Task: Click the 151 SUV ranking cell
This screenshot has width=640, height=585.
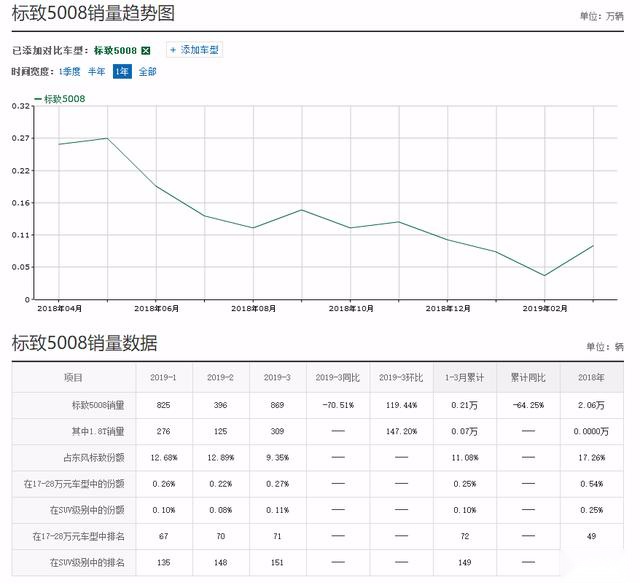Action: [277, 563]
